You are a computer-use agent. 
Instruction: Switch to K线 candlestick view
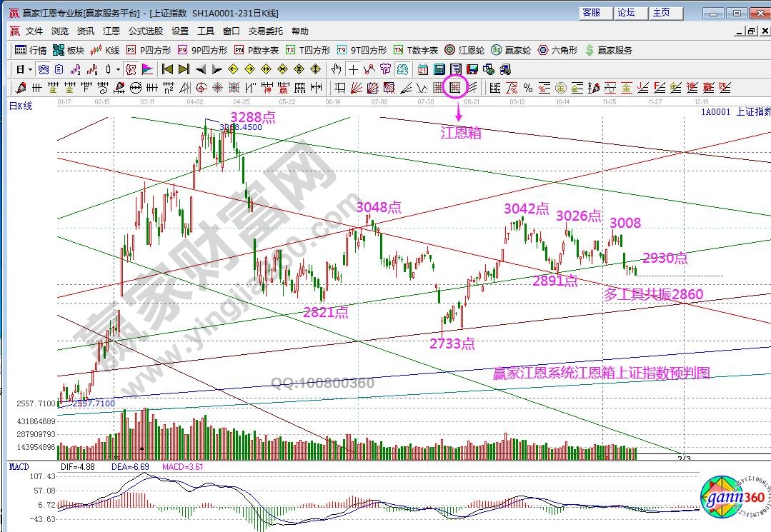point(106,50)
